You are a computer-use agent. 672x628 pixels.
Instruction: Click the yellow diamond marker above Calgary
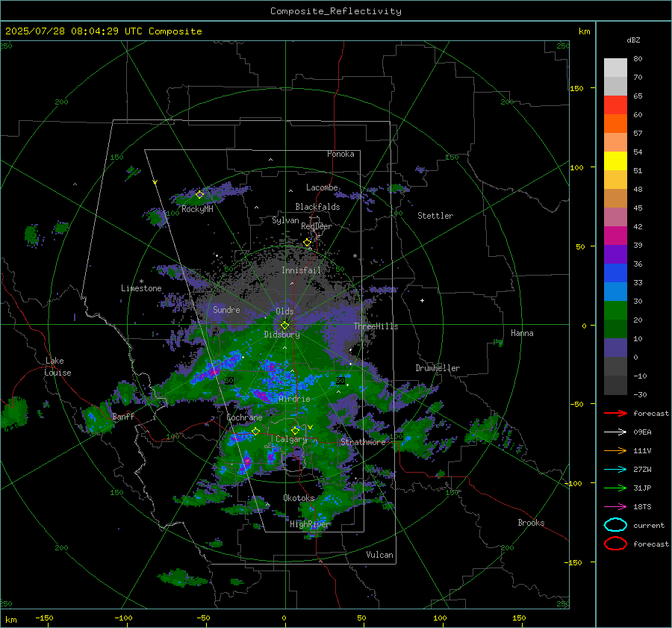tap(295, 430)
